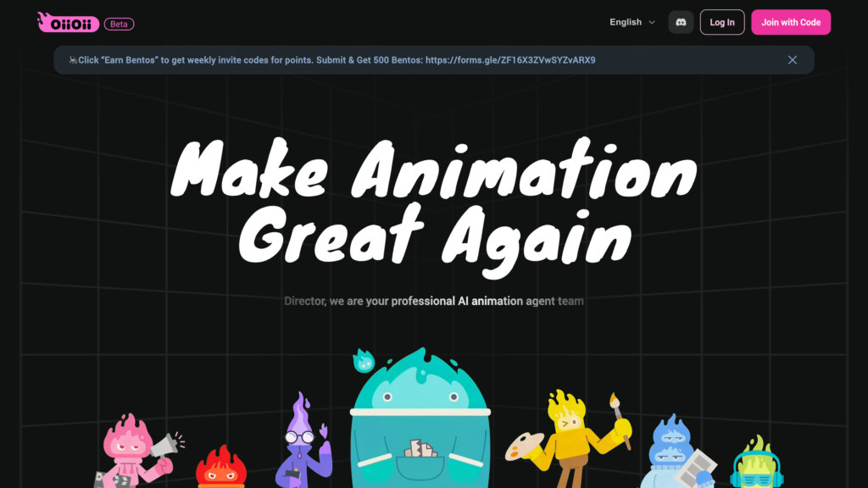868x488 pixels.
Task: Dismiss the Earn Bentos notification banner
Action: [x=792, y=60]
